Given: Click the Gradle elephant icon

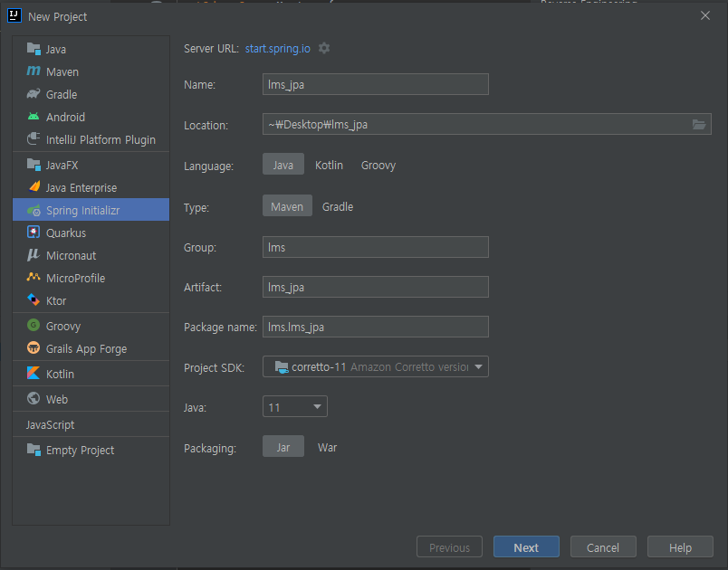Looking at the screenshot, I should coord(34,94).
